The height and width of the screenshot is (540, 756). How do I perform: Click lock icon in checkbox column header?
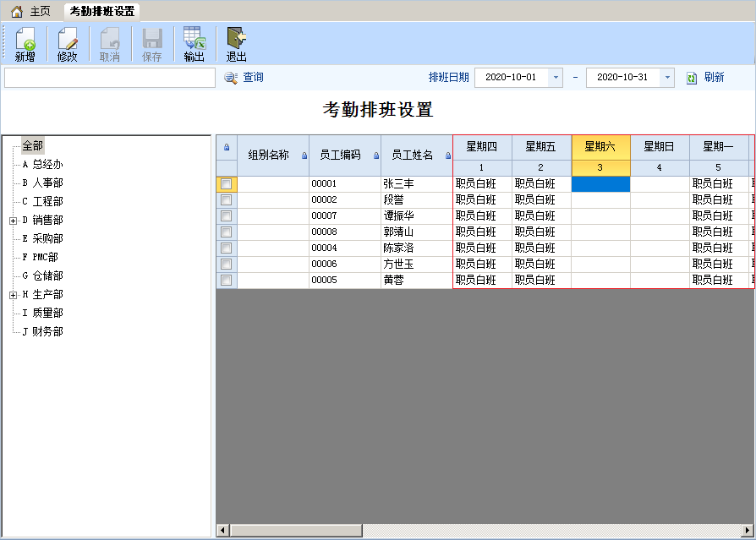[x=227, y=147]
